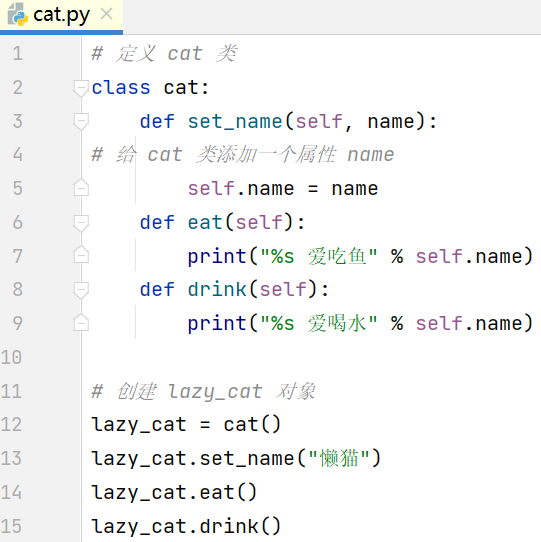
Task: Click the 'eat' function name in its def
Action: click(205, 222)
